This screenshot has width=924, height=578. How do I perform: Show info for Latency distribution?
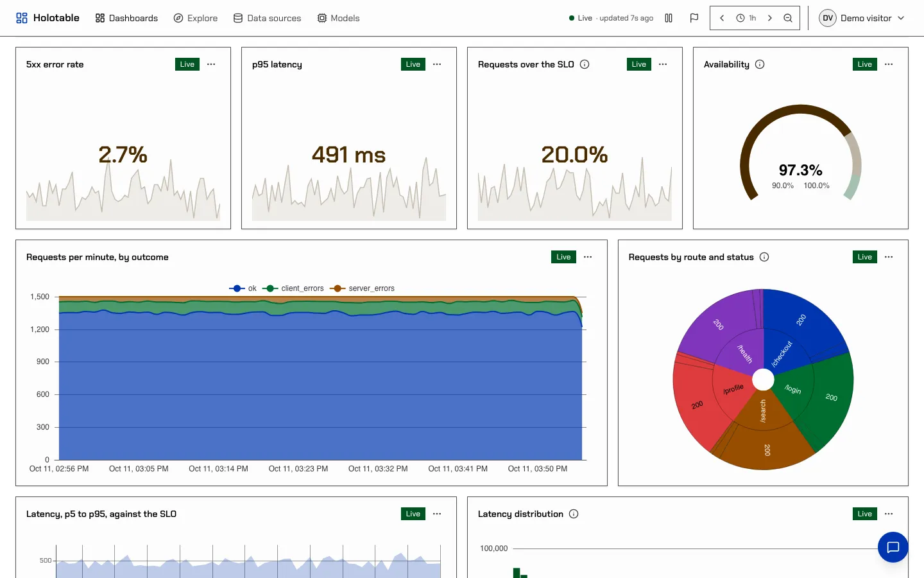point(574,514)
